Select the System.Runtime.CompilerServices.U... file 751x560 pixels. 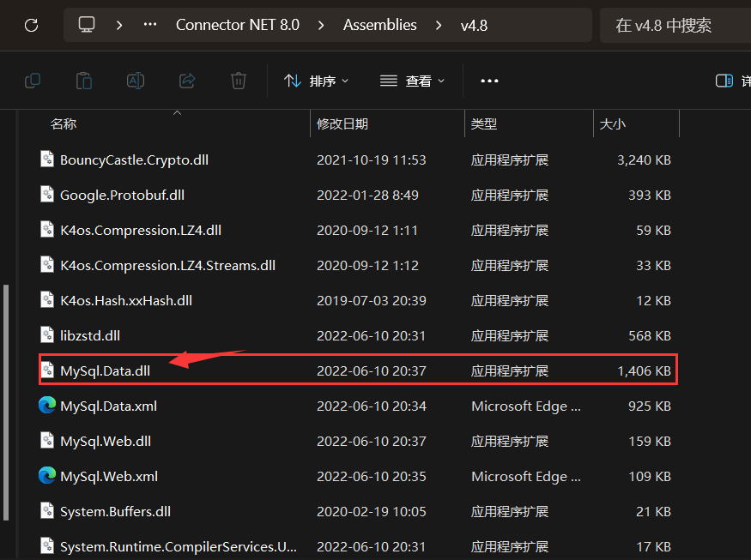(x=179, y=546)
